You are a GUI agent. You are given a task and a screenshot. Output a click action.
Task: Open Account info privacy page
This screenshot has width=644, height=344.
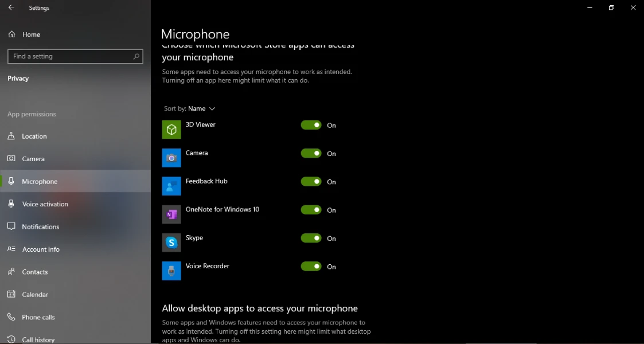(x=41, y=249)
